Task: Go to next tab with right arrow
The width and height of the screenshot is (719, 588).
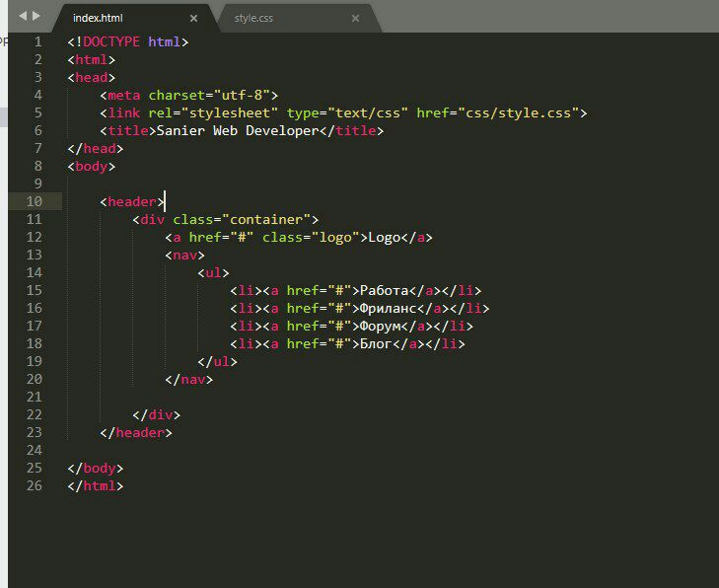Action: (x=36, y=16)
